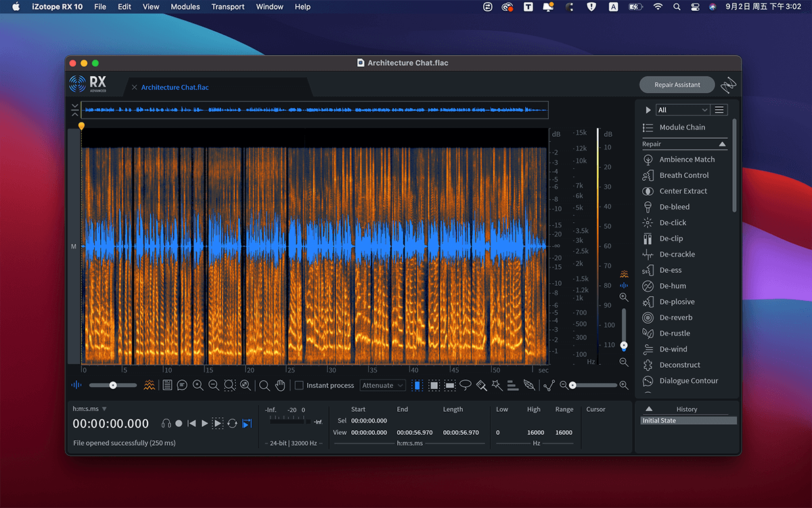Select the Lasso selection tool
This screenshot has height=508, width=812.
466,385
